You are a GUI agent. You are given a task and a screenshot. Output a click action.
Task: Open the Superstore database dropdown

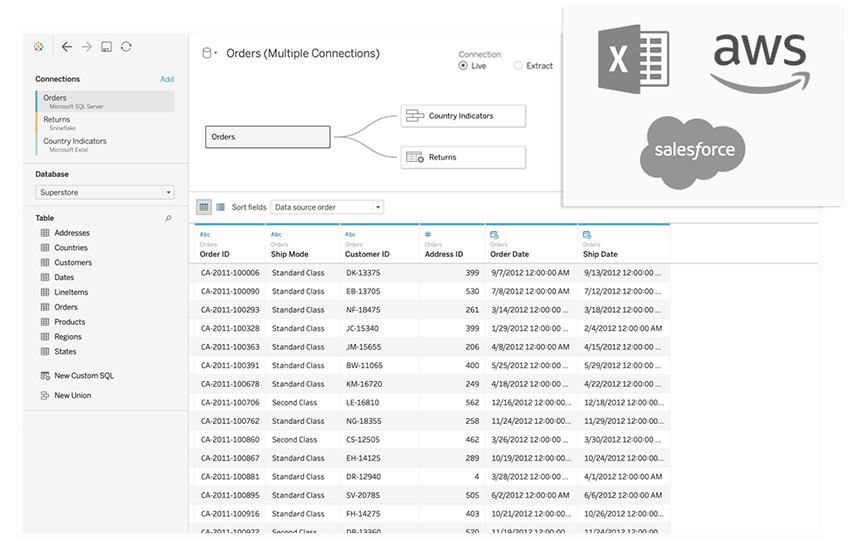coord(105,192)
